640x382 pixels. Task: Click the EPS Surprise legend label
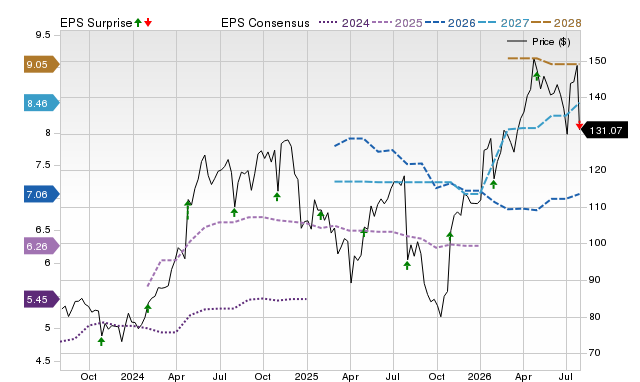coord(96,23)
